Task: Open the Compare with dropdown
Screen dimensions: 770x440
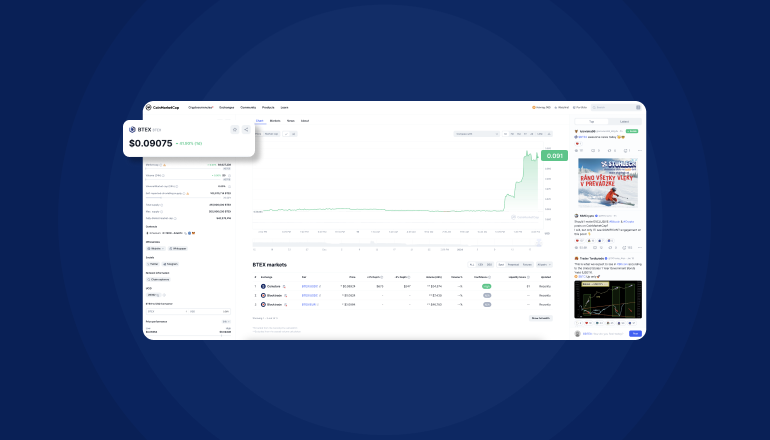Action: click(x=476, y=134)
